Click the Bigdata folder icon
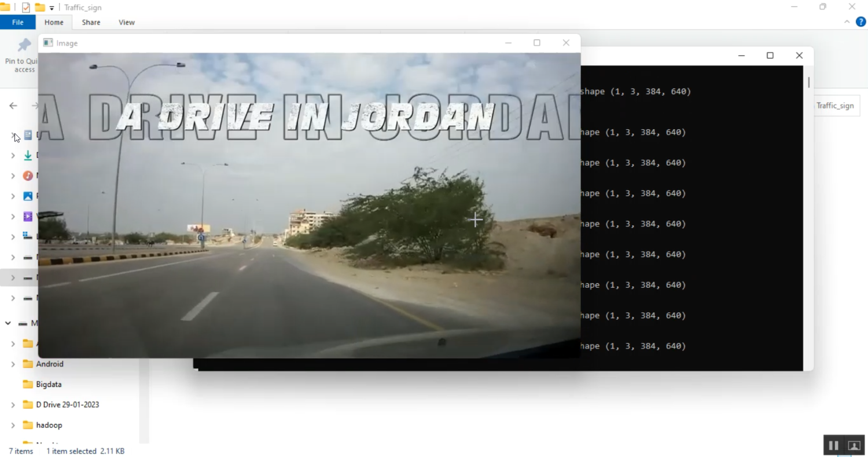868x457 pixels. coord(28,384)
